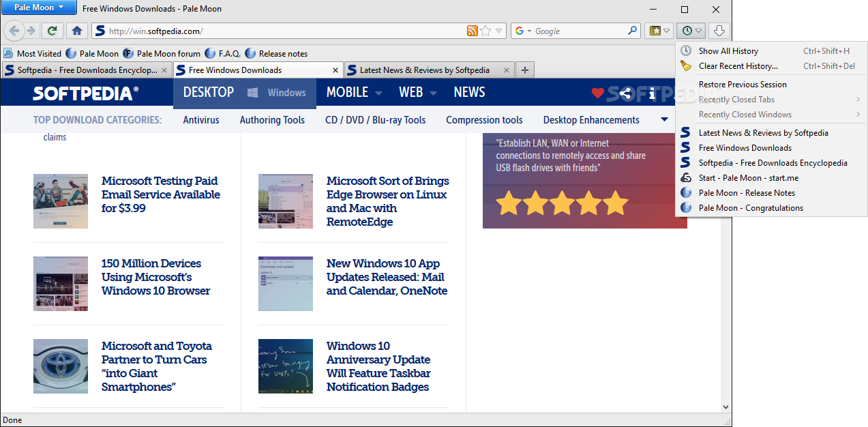The image size is (868, 427).
Task: Open Pale Moon forum bookmark
Action: coord(162,53)
